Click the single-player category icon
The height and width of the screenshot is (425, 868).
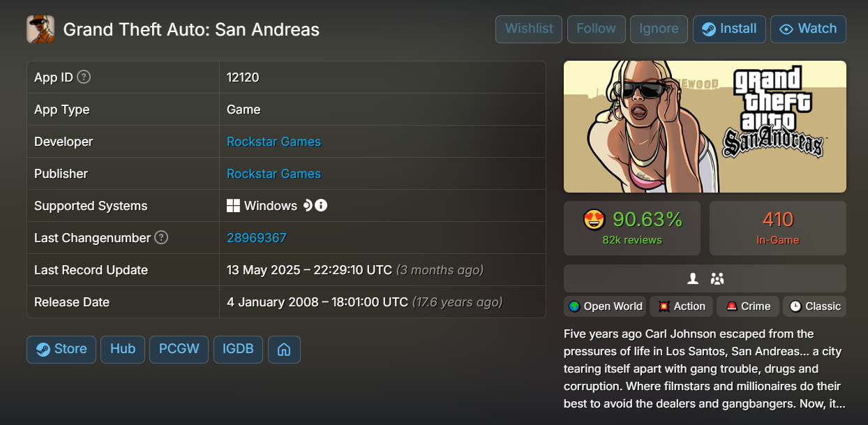tap(693, 278)
